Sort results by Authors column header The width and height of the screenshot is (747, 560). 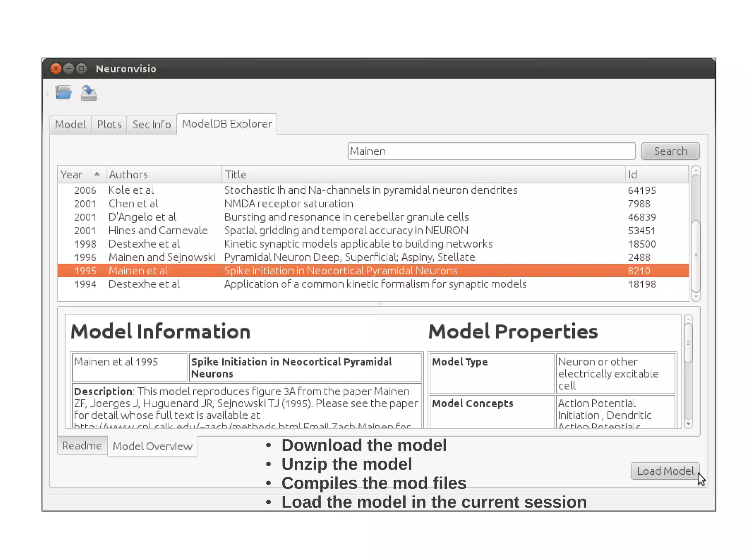[x=164, y=174]
